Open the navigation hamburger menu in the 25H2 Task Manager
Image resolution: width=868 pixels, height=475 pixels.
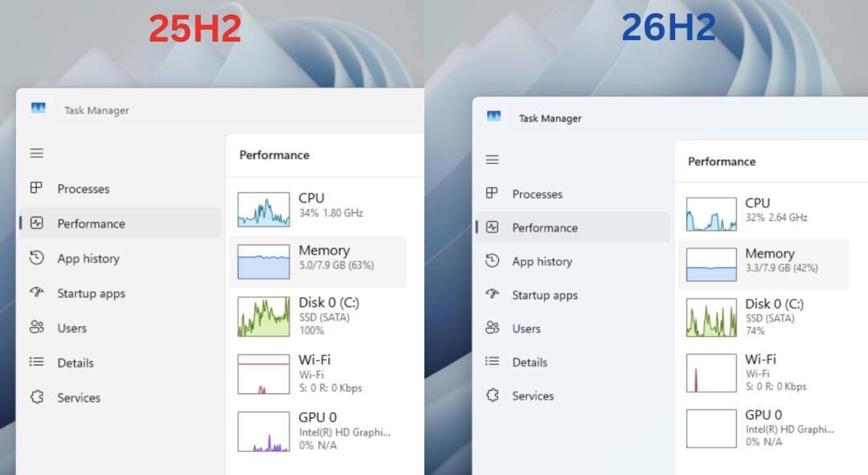(x=36, y=154)
